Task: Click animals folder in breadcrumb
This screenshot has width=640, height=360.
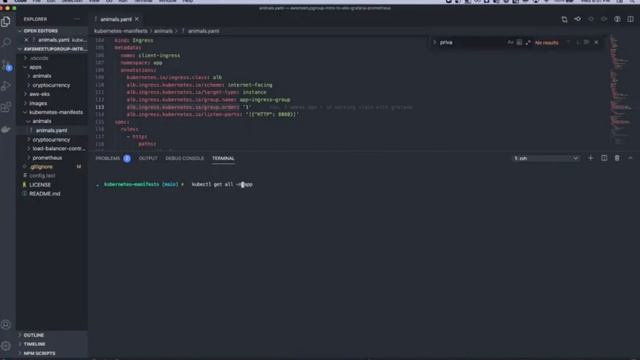Action: pos(163,31)
